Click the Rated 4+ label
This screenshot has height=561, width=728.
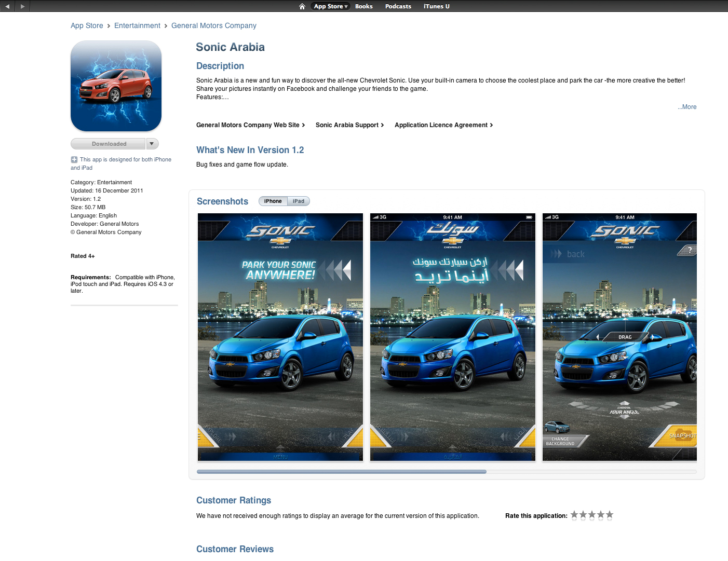click(x=83, y=256)
